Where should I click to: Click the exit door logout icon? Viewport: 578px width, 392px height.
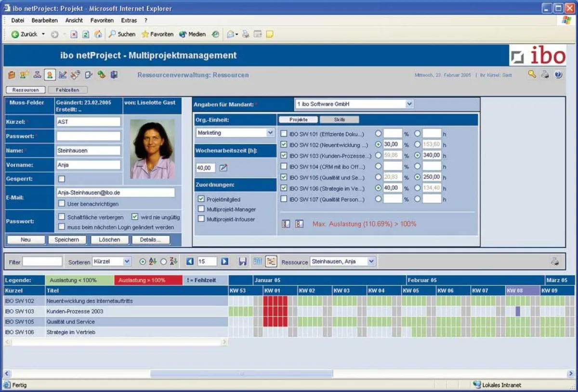[x=114, y=75]
